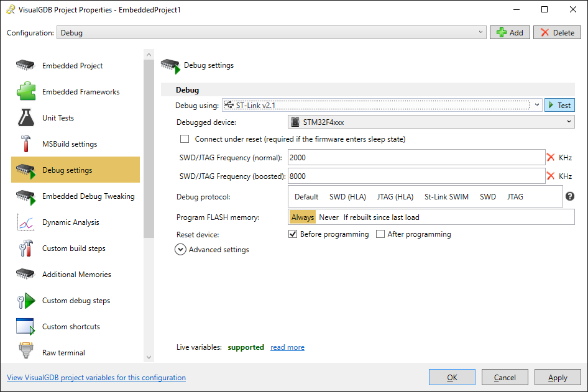This screenshot has height=392, width=588.
Task: Open Additional Memories page
Action: tap(75, 275)
